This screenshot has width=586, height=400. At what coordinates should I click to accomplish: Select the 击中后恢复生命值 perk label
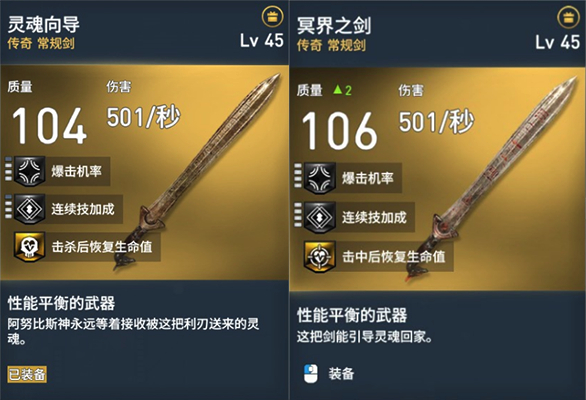tap(394, 256)
